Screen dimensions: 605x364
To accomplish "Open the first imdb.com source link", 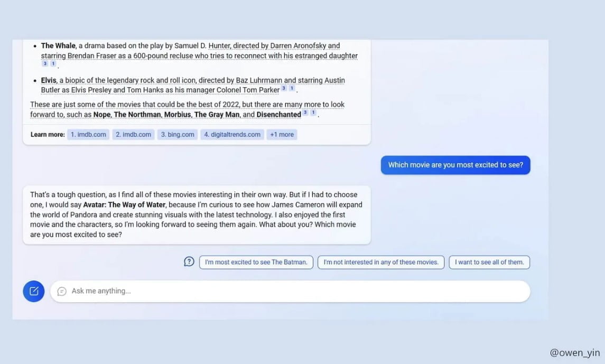I will pos(88,134).
